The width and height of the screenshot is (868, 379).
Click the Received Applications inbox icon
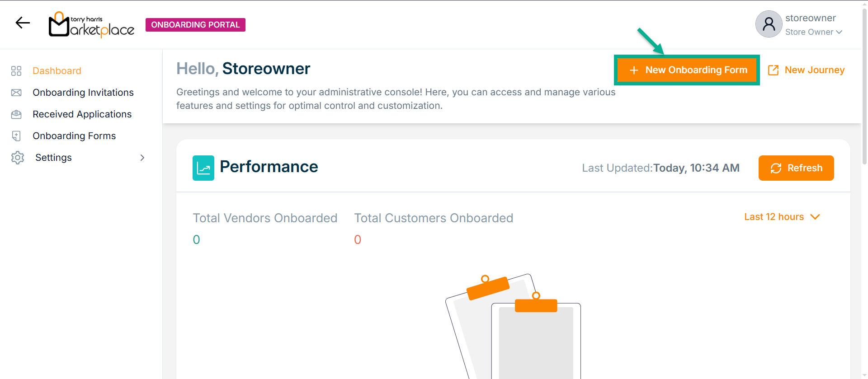point(16,114)
